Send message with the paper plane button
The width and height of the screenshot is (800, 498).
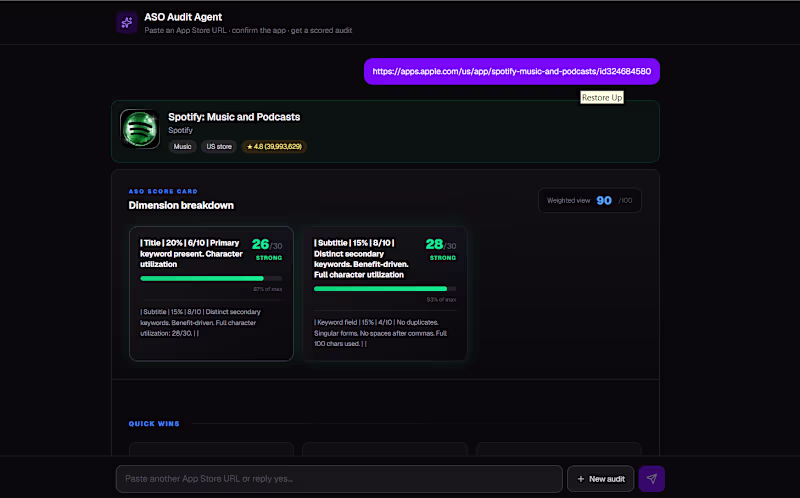[652, 479]
